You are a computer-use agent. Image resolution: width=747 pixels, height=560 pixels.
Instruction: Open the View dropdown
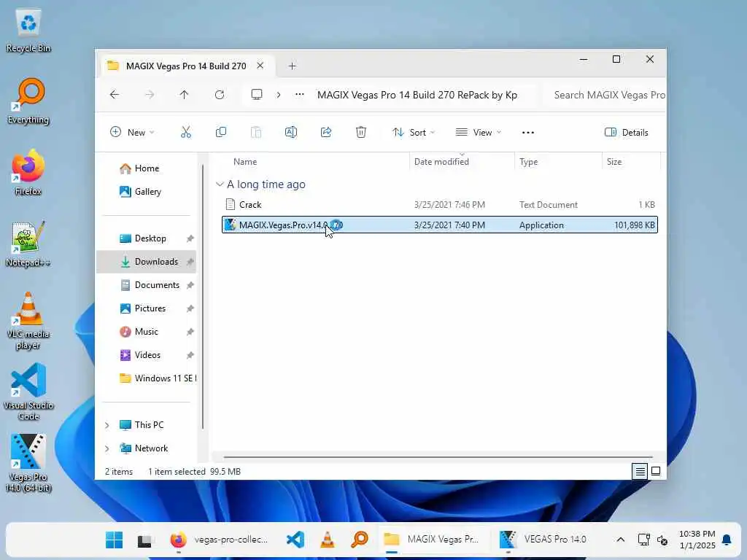[479, 133]
